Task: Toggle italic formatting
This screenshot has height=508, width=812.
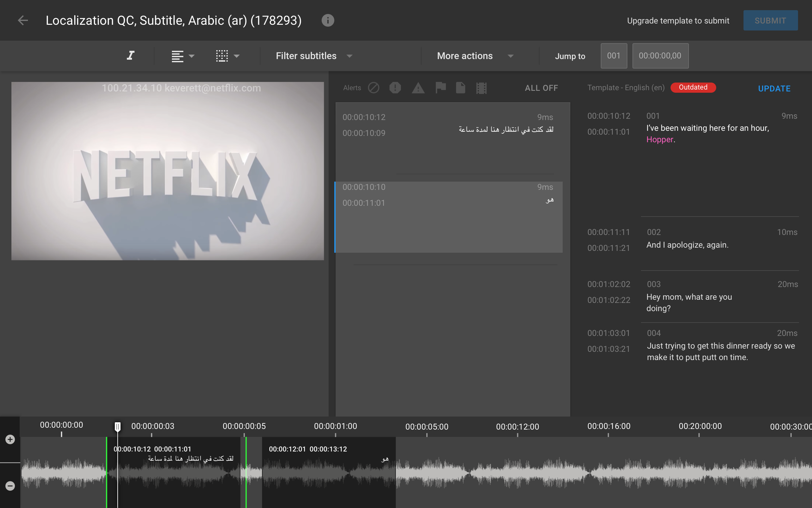Action: click(x=131, y=56)
